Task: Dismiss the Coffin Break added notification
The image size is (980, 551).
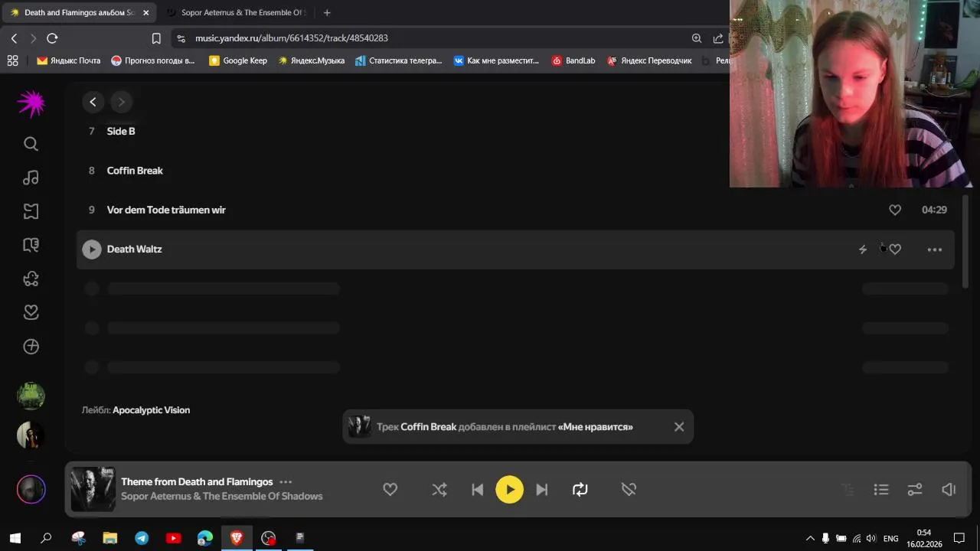Action: [x=679, y=427]
